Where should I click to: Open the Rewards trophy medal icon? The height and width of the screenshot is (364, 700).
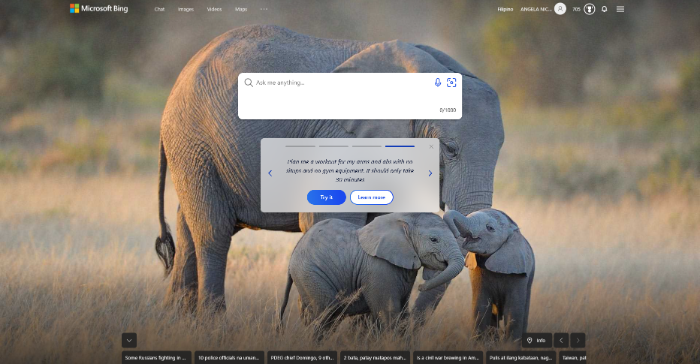(589, 9)
